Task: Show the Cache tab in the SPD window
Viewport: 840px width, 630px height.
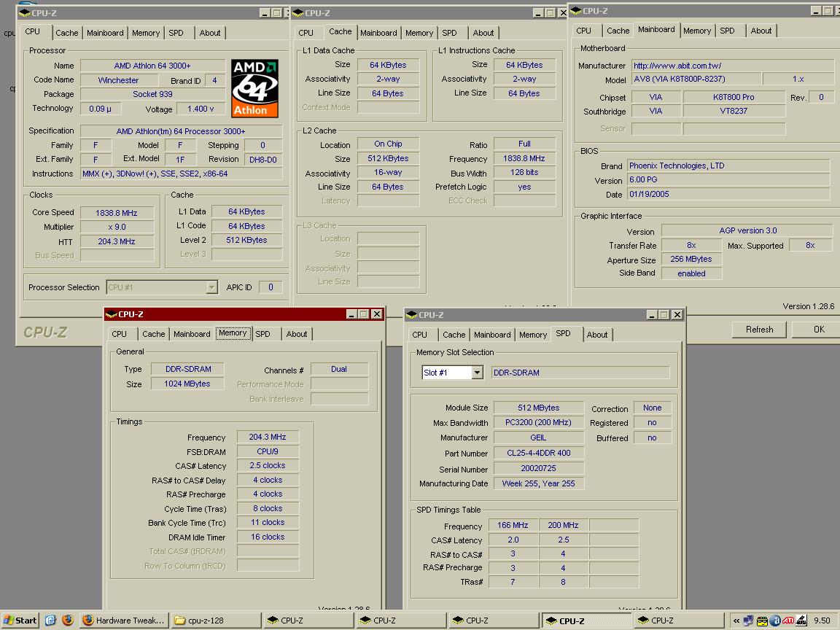Action: (x=454, y=335)
